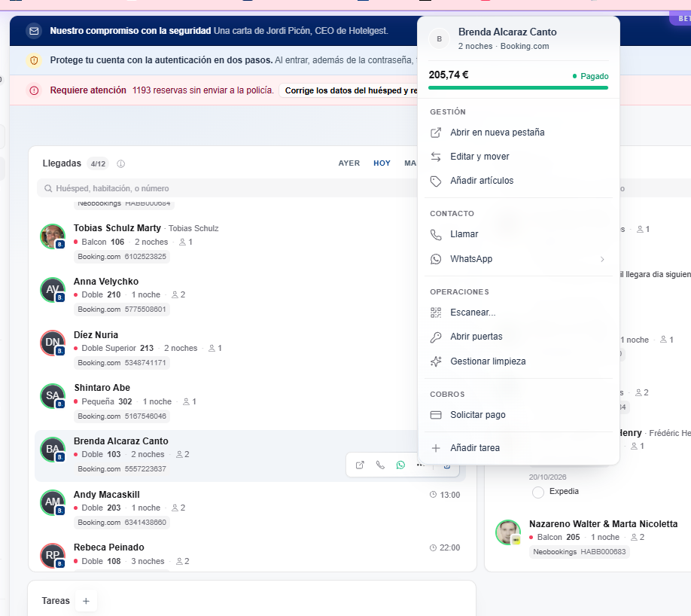691x616 pixels.
Task: Select Gestionar limpieza
Action: point(518,361)
